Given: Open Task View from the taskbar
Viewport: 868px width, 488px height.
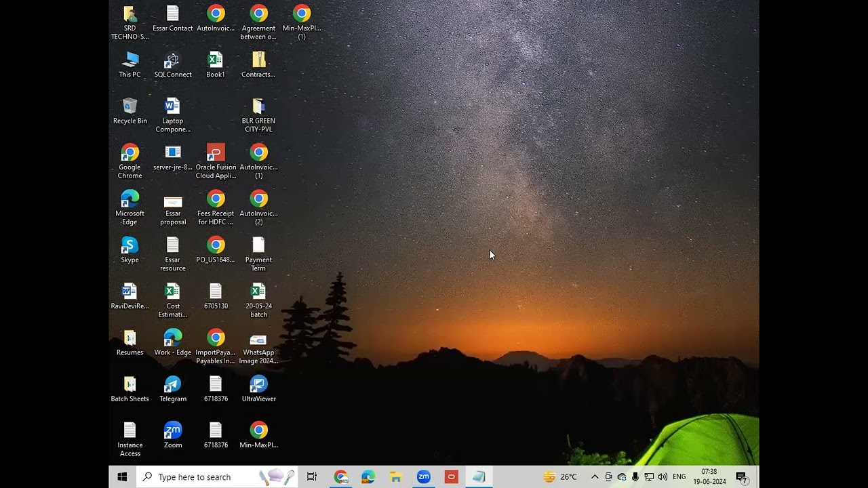Looking at the screenshot, I should click(312, 477).
